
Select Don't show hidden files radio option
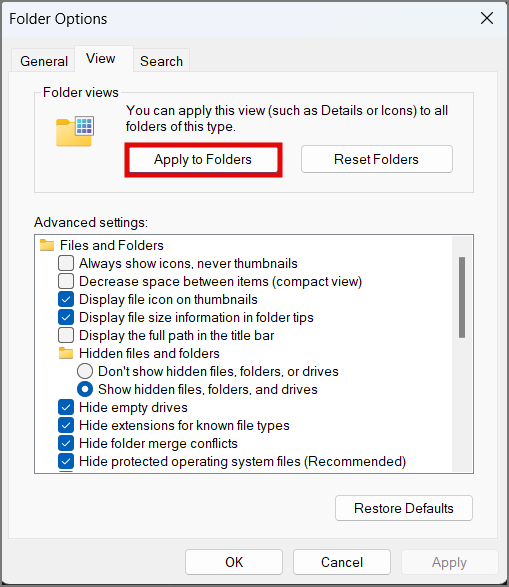coord(85,371)
